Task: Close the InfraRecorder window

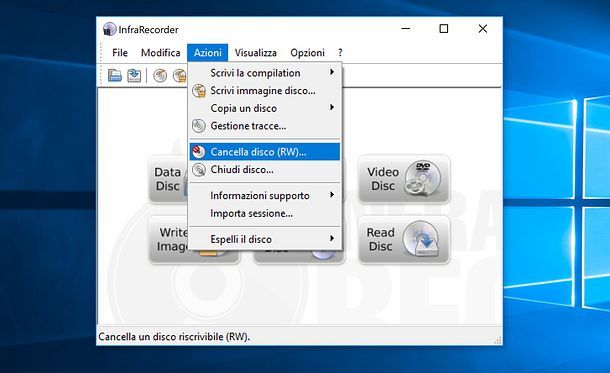Action: point(483,29)
